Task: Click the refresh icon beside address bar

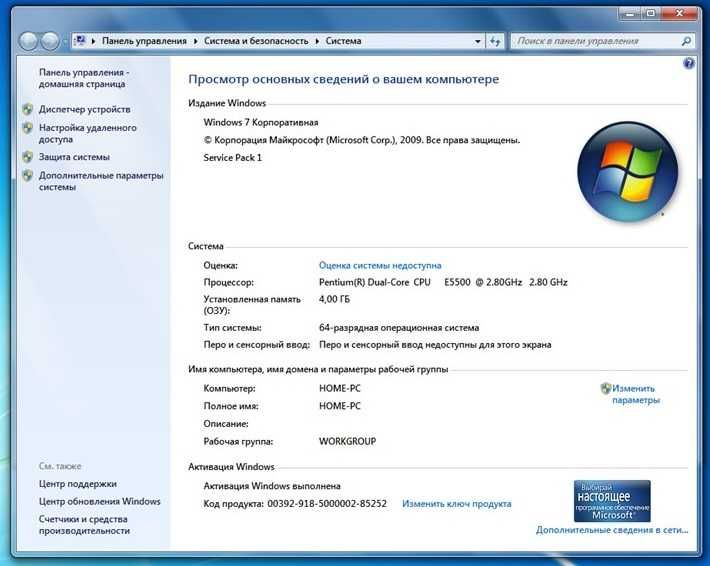Action: [495, 41]
